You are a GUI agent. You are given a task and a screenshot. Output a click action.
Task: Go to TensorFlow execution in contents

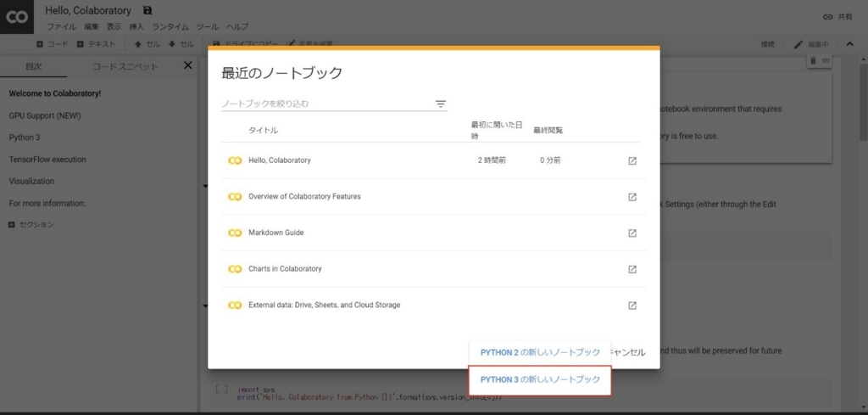click(x=47, y=160)
